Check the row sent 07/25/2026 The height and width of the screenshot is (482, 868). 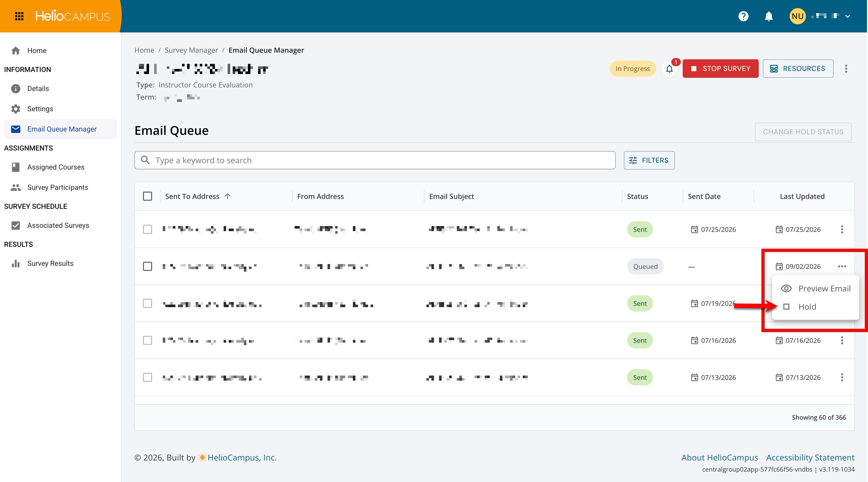[x=148, y=229]
